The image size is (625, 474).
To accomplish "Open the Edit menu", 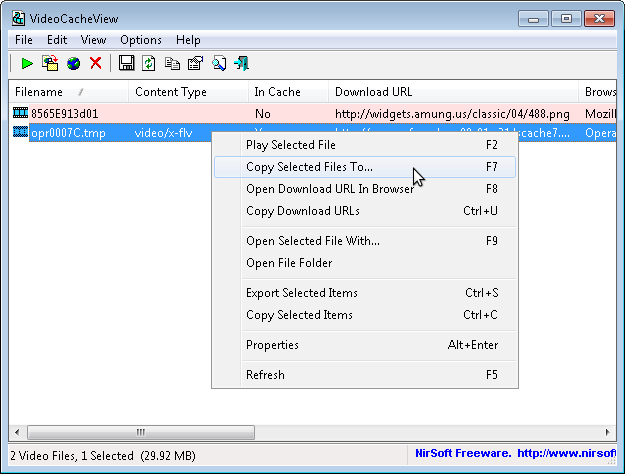I will coord(57,40).
